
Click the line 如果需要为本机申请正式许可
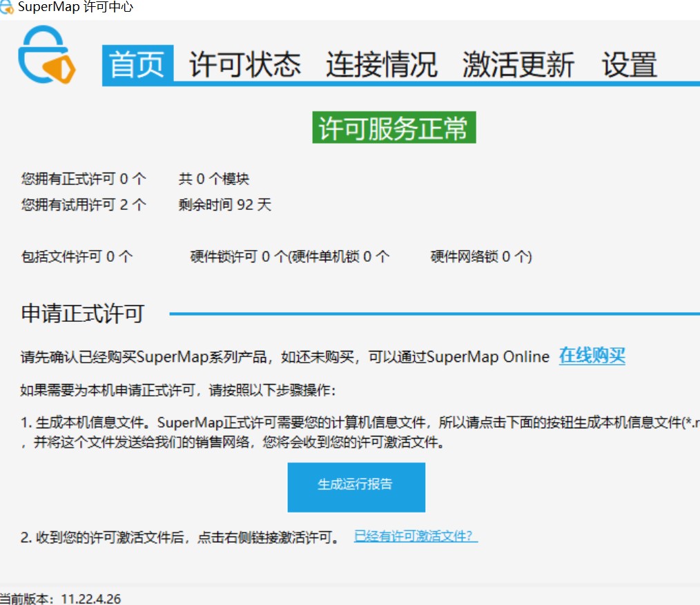[107, 390]
